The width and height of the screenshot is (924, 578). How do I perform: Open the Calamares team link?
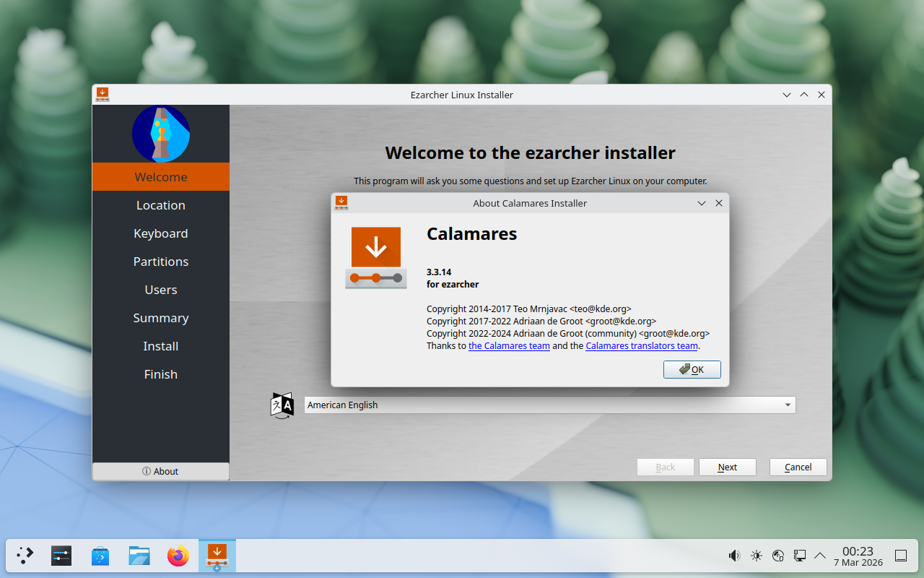tap(509, 346)
